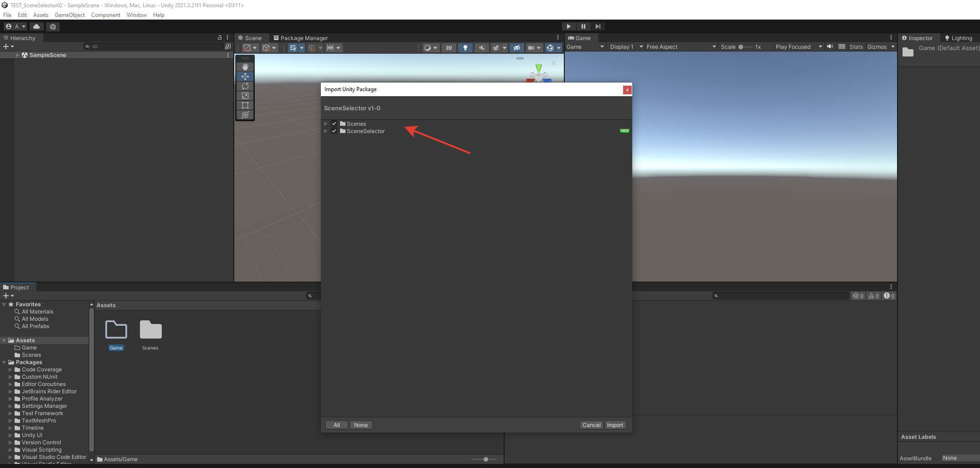Expand Scenes folder in import dialog
This screenshot has width=980, height=468.
coord(326,124)
